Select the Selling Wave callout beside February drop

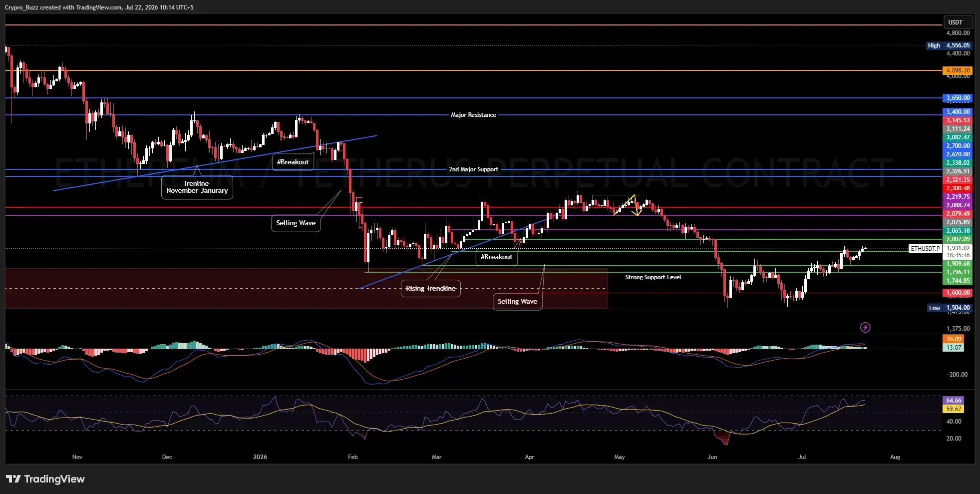[296, 223]
